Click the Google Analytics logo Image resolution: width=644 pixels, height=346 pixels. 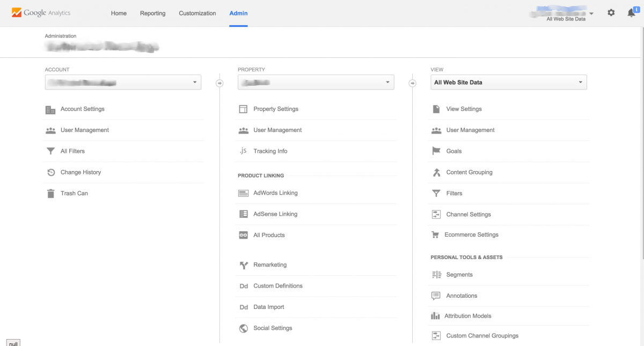(41, 13)
